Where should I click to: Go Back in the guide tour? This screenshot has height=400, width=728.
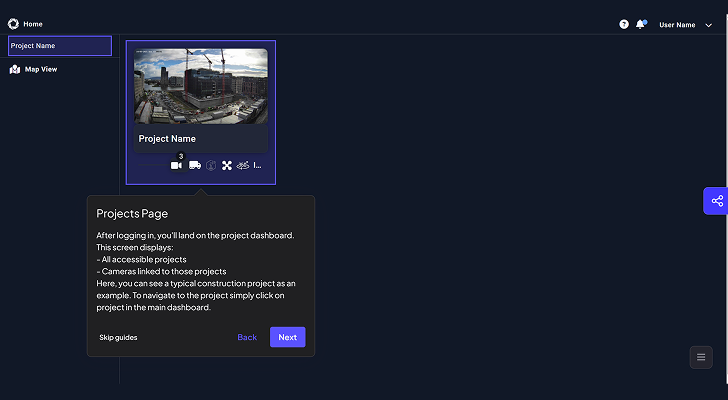coord(247,337)
